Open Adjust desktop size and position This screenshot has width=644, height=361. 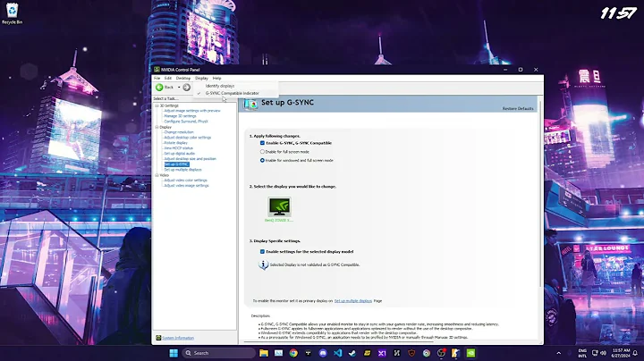click(x=190, y=159)
